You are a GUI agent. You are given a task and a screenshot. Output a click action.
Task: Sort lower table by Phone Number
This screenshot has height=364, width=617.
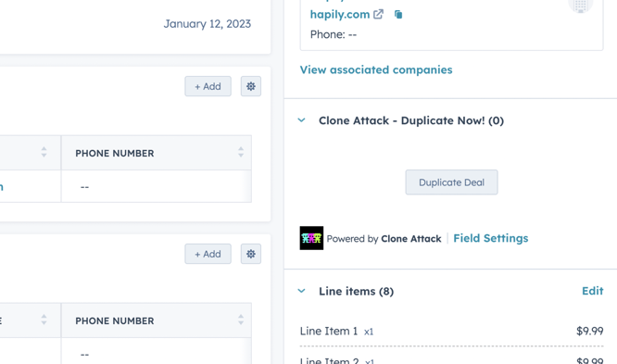tap(241, 320)
